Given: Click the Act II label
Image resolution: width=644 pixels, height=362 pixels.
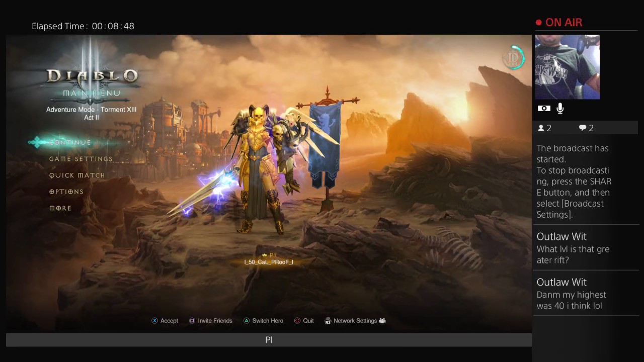Looking at the screenshot, I should tap(92, 118).
